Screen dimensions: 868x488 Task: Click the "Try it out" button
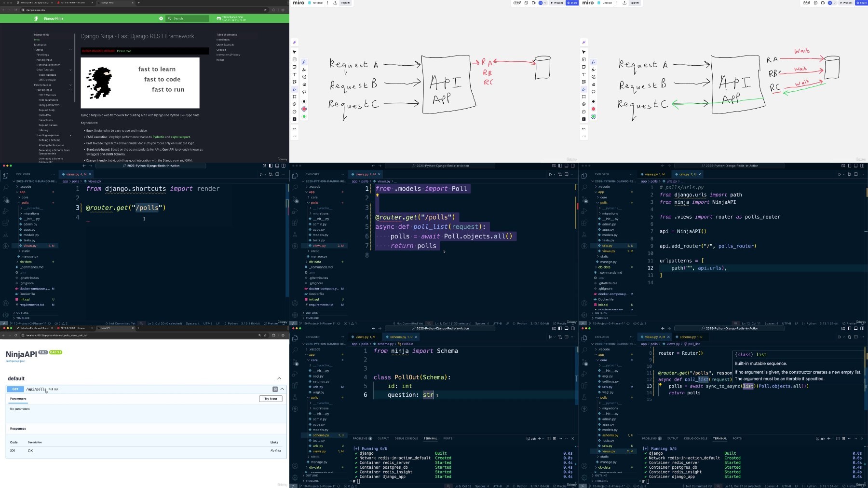pyautogui.click(x=271, y=399)
